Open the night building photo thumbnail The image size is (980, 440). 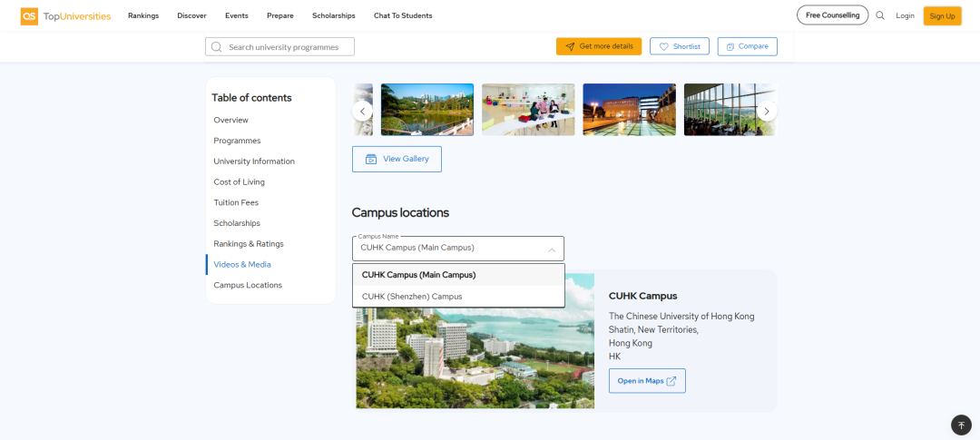(630, 110)
